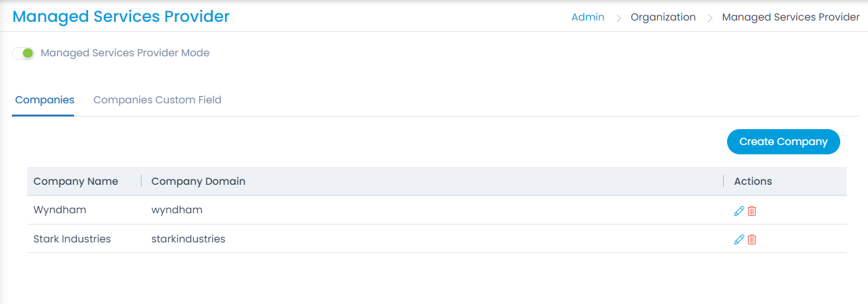
Task: Click the Company Name column header
Action: point(75,181)
